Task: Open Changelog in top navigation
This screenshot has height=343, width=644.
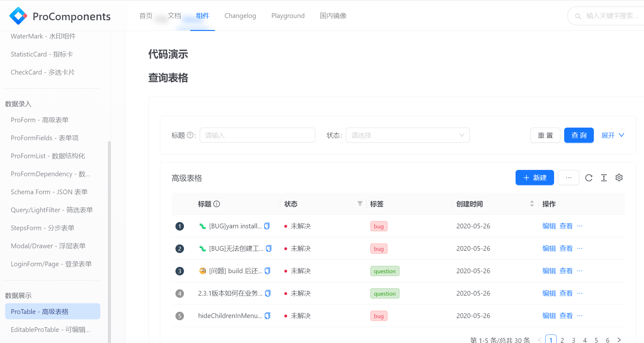Action: point(240,16)
